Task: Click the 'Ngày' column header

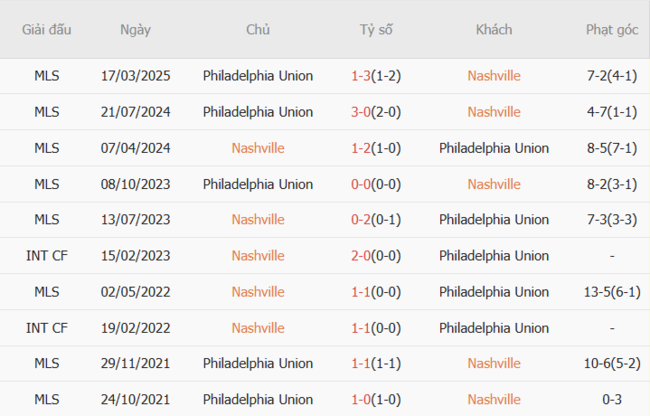Action: (x=135, y=30)
